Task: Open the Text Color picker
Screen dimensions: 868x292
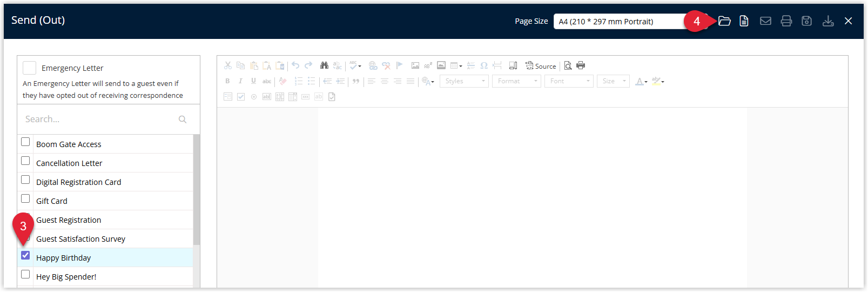Action: tap(641, 81)
